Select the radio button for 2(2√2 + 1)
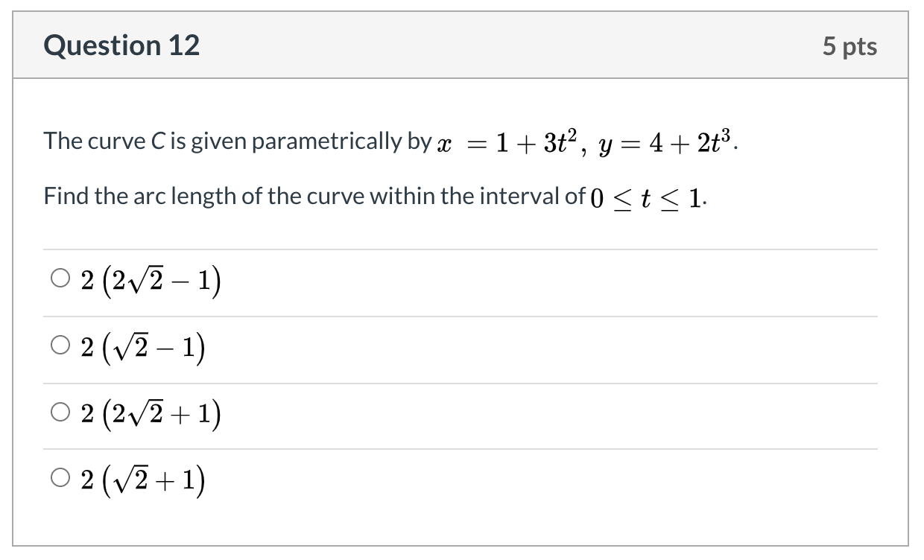 pyautogui.click(x=60, y=413)
